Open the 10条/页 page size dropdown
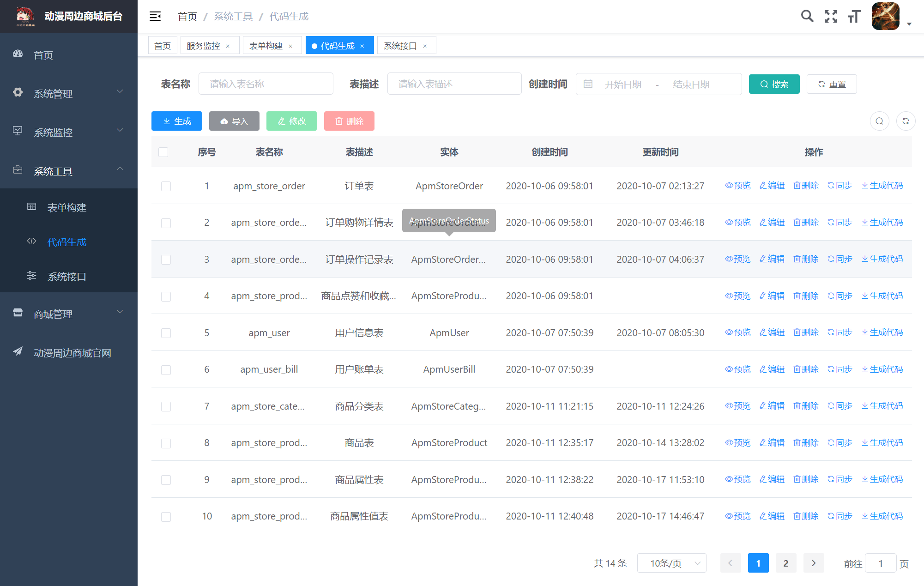The image size is (924, 586). tap(671, 563)
